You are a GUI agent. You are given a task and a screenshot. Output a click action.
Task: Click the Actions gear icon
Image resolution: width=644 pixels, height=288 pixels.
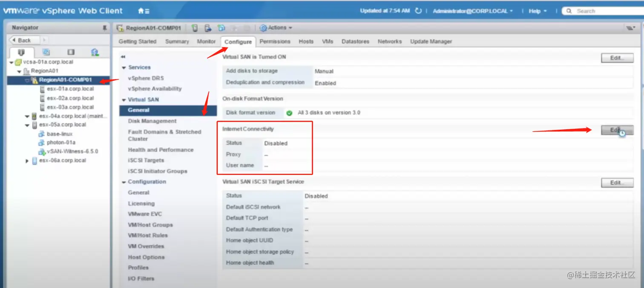pyautogui.click(x=263, y=28)
